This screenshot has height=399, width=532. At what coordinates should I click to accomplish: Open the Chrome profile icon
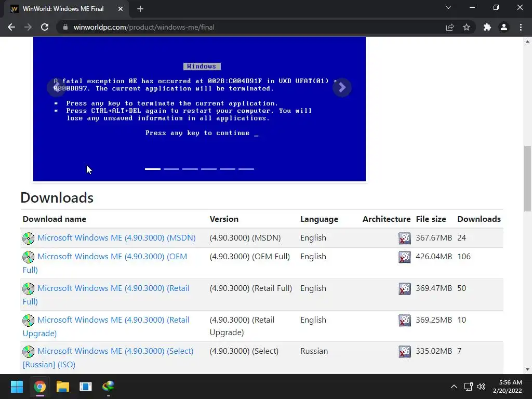click(504, 27)
